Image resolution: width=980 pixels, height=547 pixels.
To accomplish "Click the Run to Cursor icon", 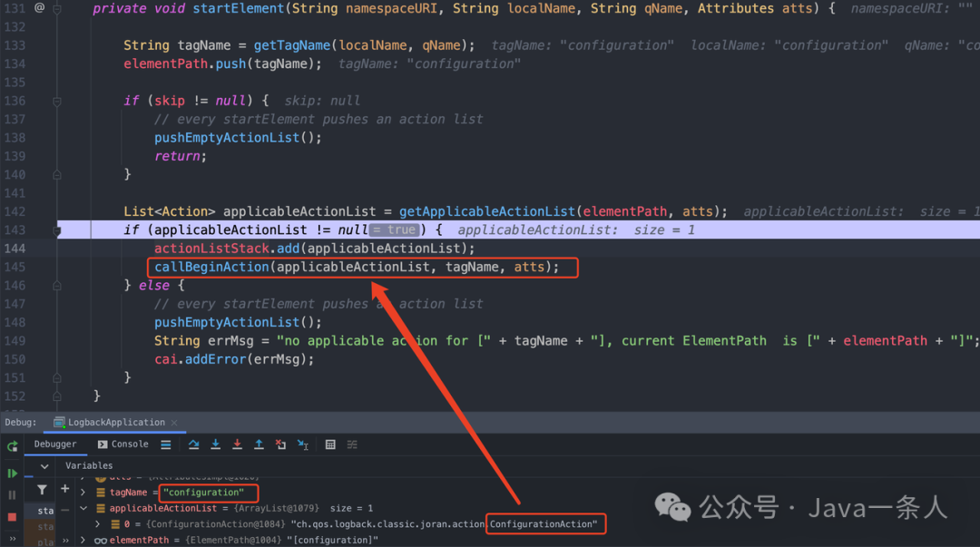I will point(302,444).
